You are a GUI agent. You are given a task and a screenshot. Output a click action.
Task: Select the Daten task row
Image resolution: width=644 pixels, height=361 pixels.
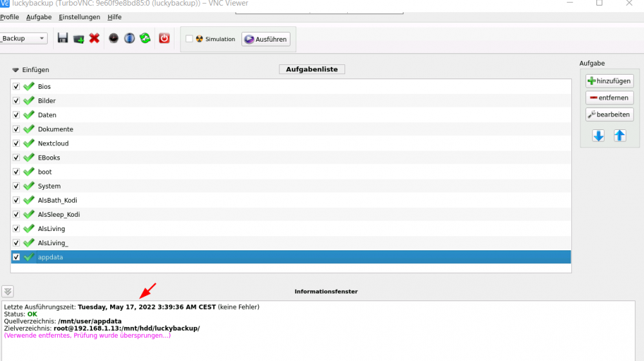(x=291, y=115)
